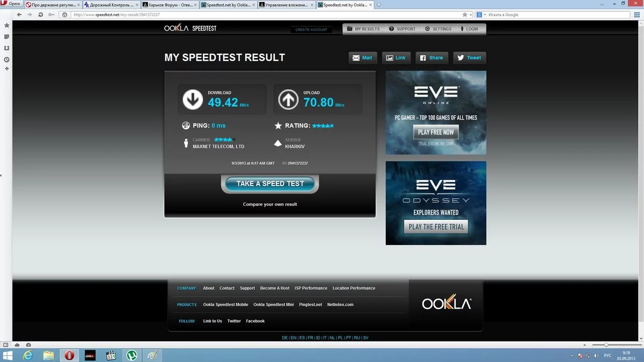Open the Pingtest.net footer link
The height and width of the screenshot is (362, 644).
coord(311,305)
